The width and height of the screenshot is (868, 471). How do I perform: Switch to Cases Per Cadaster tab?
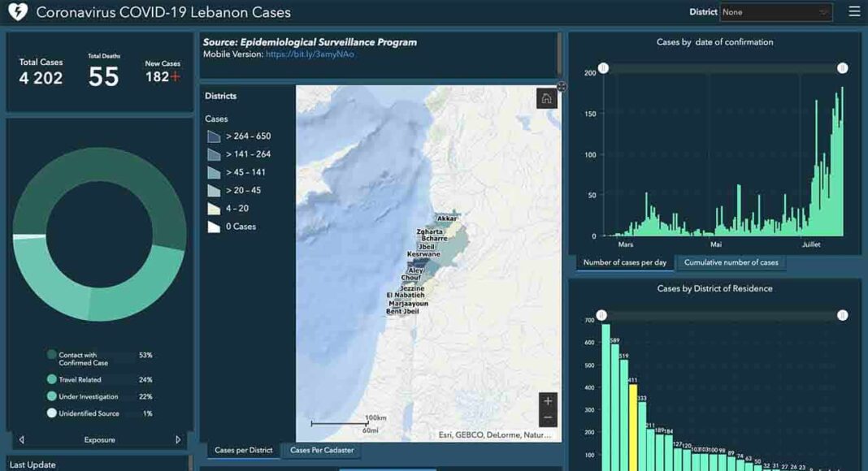click(322, 450)
